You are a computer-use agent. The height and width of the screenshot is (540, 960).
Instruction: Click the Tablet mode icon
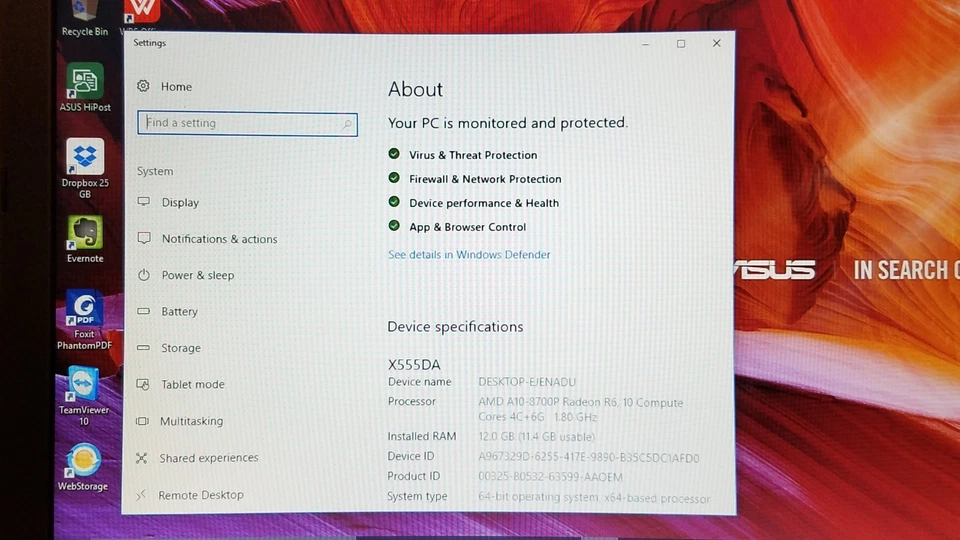pyautogui.click(x=143, y=384)
